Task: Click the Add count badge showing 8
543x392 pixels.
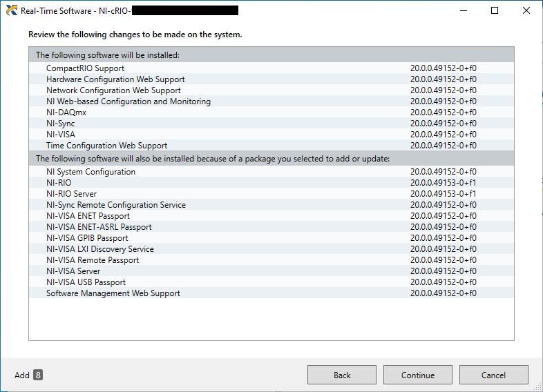Action: tap(38, 375)
